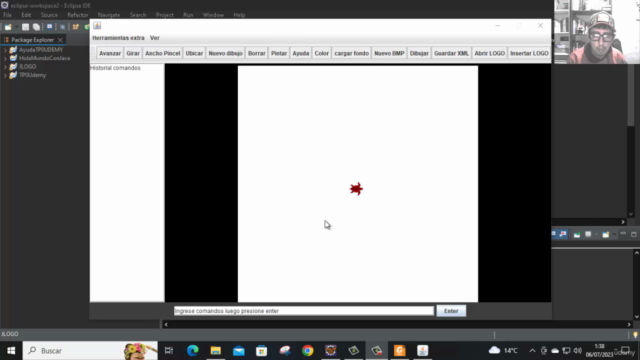Click the Avanzar toolbar button
Image resolution: width=640 pixels, height=360 pixels.
(x=110, y=53)
